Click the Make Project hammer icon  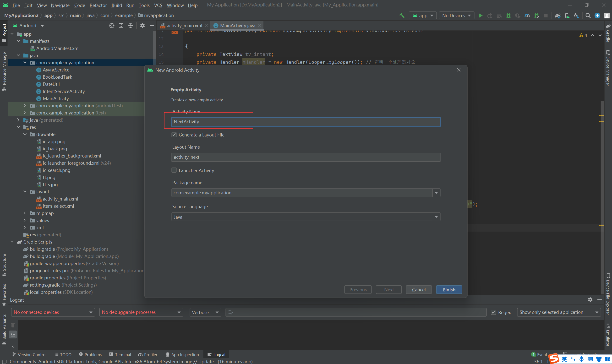[402, 16]
